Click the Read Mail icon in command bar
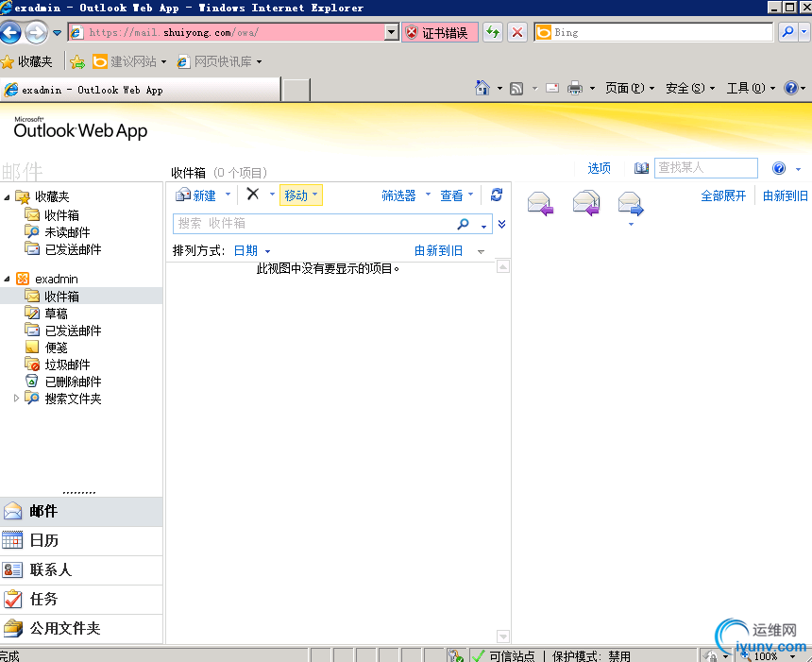812x662 pixels. 552,88
